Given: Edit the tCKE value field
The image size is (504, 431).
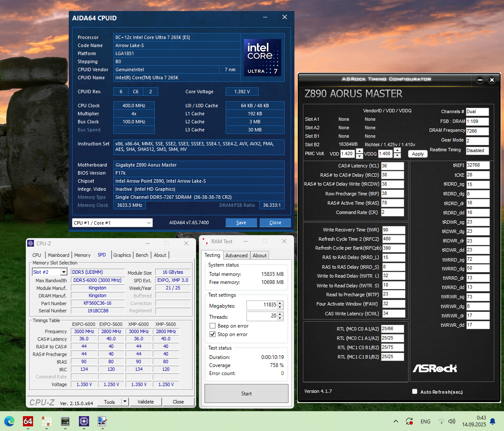Looking at the screenshot, I should (478, 175).
